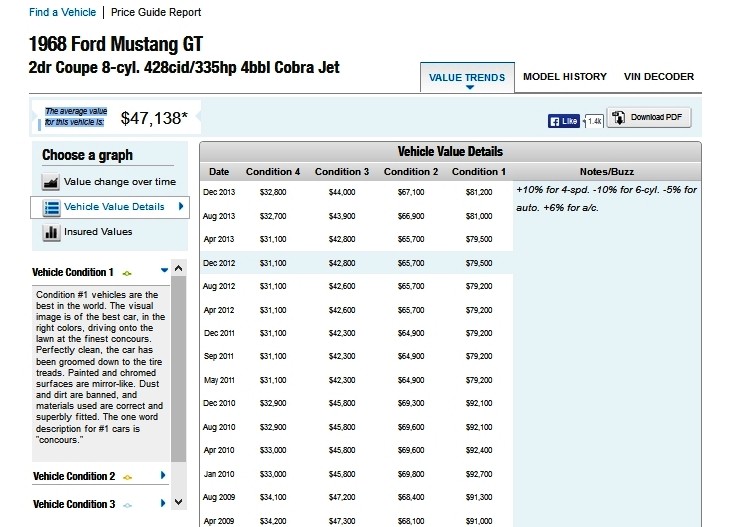
Task: Click the $66,900 value in Aug 2013 row
Action: coord(411,216)
